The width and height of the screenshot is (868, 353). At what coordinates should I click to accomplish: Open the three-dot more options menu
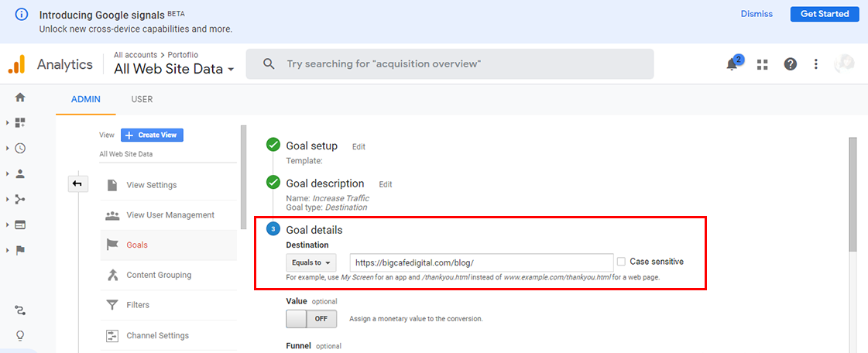816,64
